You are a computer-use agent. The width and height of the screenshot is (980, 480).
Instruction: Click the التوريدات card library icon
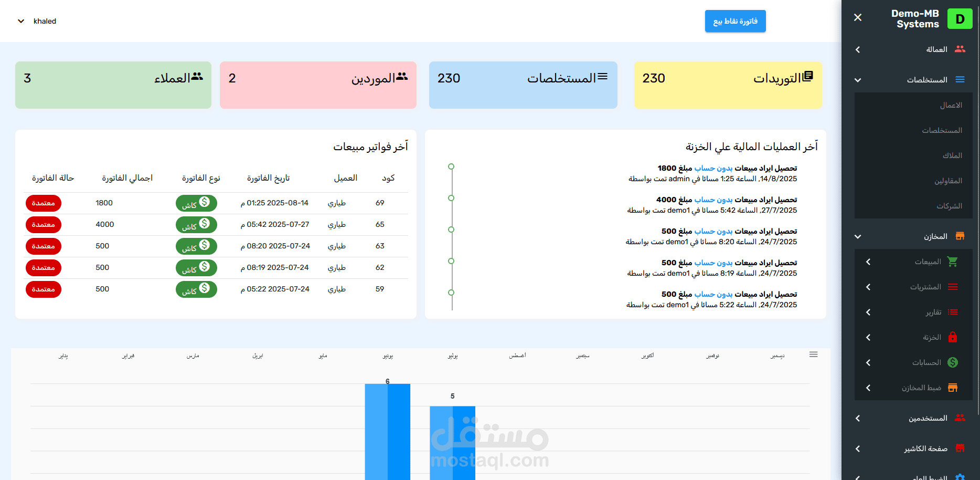[808, 76]
